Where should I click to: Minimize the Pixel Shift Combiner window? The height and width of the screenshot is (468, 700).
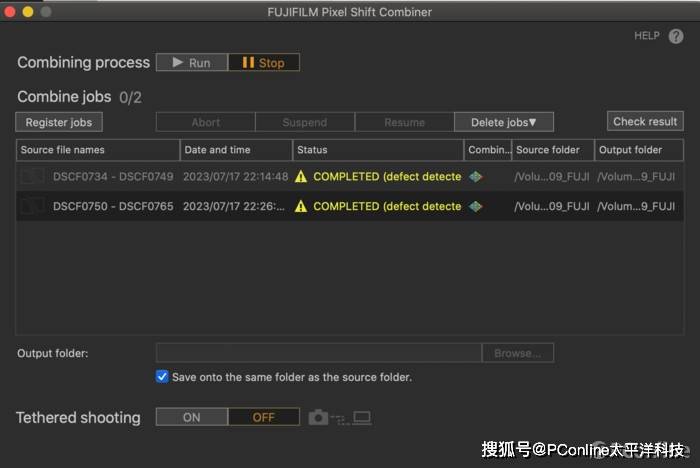28,12
